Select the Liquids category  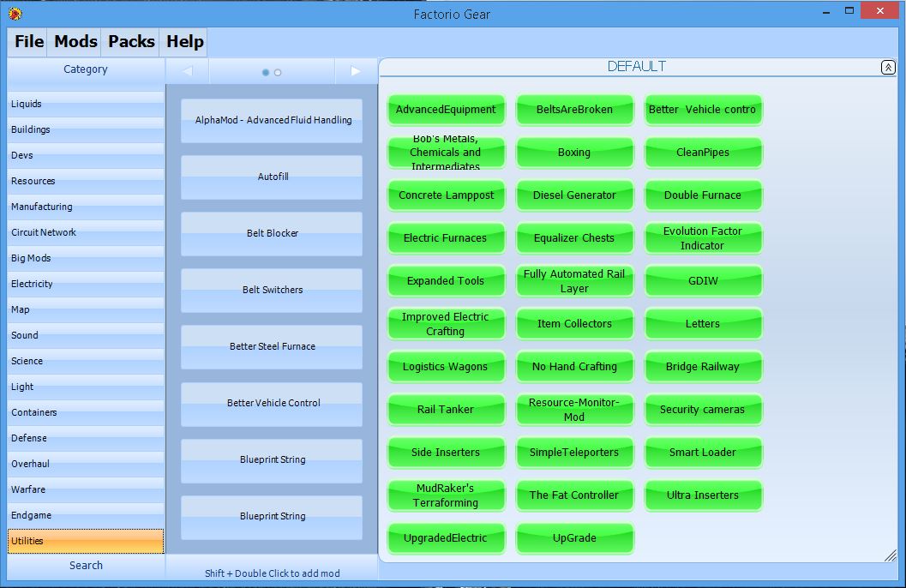tap(86, 104)
